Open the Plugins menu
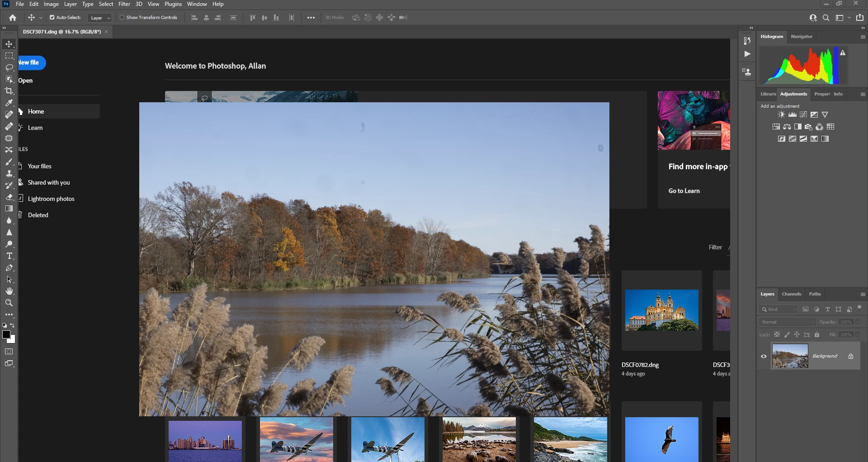 (x=173, y=4)
